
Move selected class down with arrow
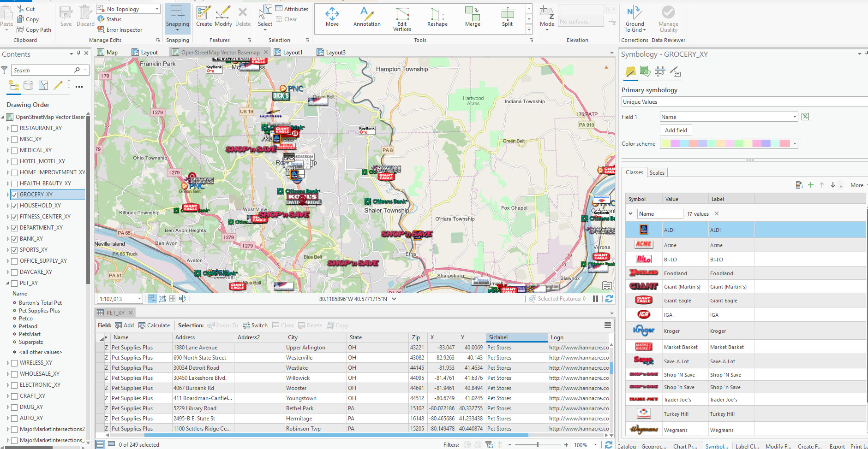point(833,185)
